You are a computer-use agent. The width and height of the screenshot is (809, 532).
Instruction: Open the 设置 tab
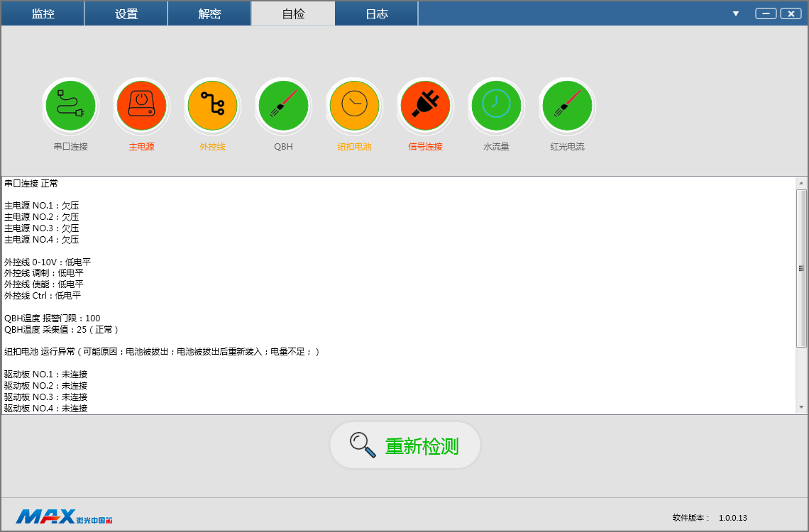[x=126, y=13]
